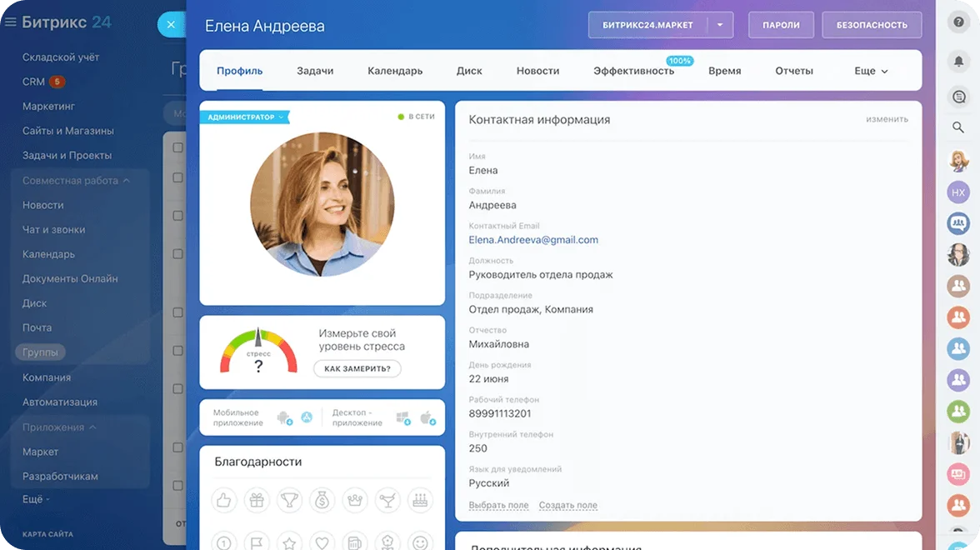The width and height of the screenshot is (980, 550).
Task: Click the изменить link in contact information
Action: [887, 119]
